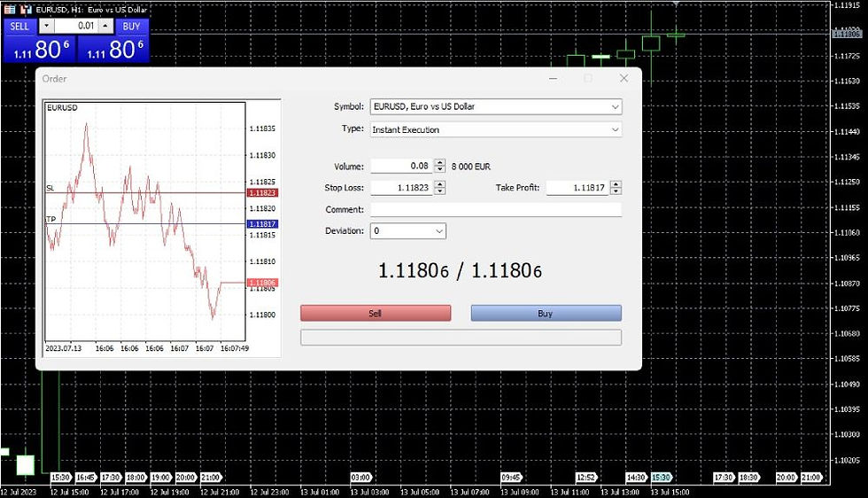Click the 12:52 time marker on chart
Screen dimensions: 868x498
pos(585,477)
